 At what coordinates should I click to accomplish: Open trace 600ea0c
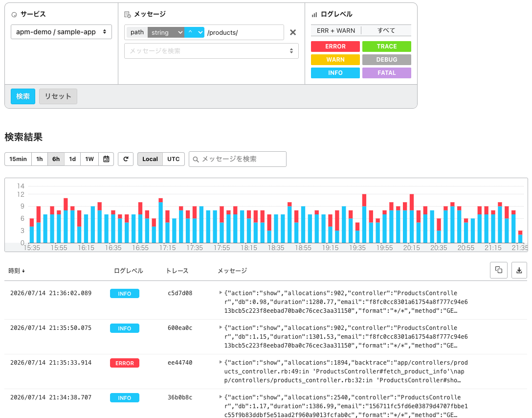tap(180, 328)
